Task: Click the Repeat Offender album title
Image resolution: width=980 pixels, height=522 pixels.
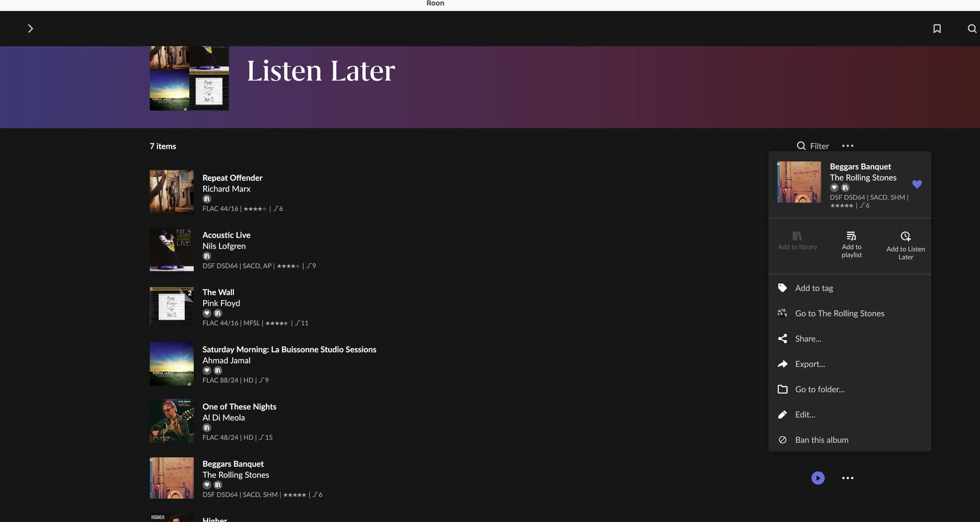Action: tap(232, 178)
